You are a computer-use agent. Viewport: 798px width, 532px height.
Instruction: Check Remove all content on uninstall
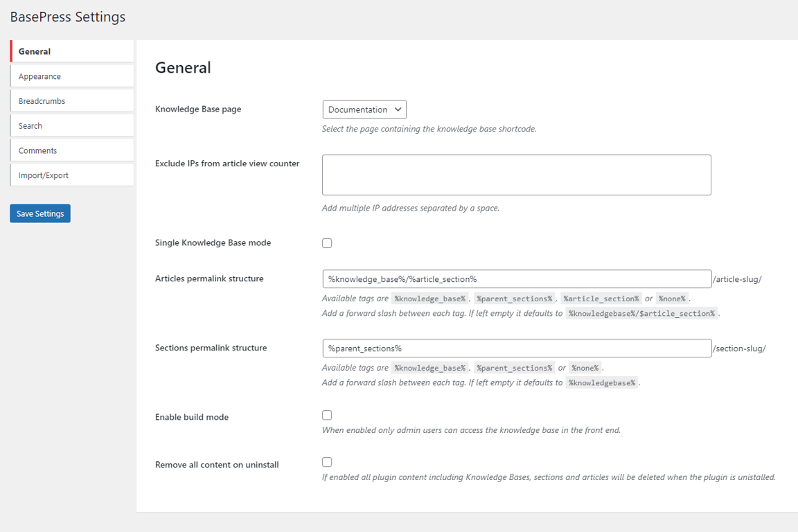326,461
